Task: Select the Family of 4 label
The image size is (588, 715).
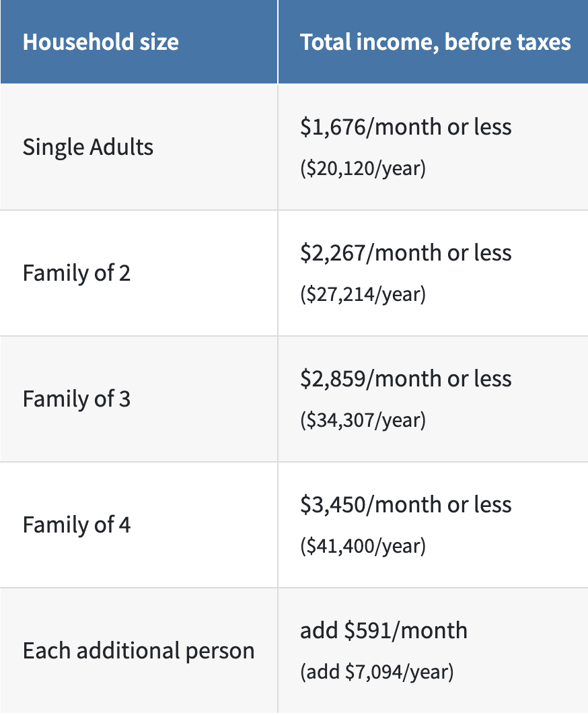Action: [x=77, y=524]
